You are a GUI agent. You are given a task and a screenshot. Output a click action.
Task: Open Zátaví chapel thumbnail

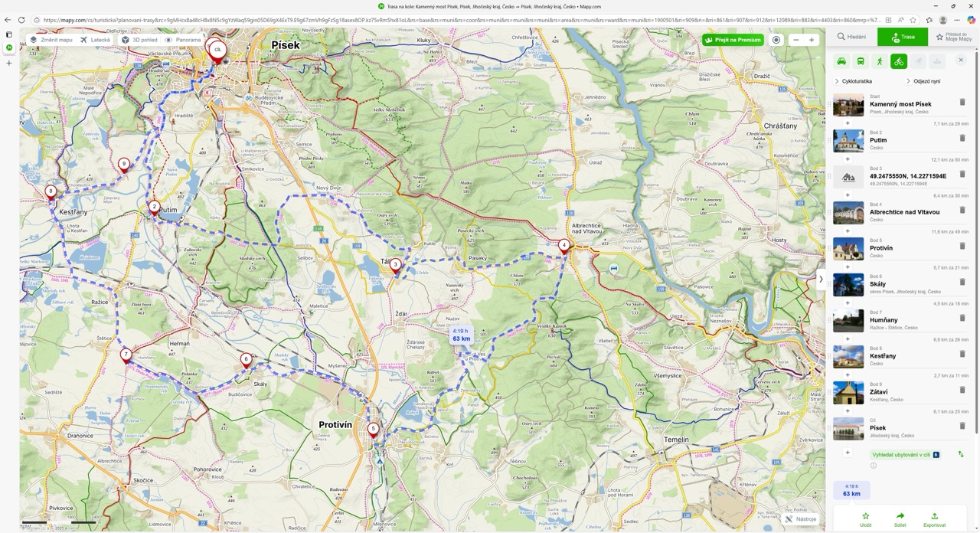pyautogui.click(x=848, y=393)
